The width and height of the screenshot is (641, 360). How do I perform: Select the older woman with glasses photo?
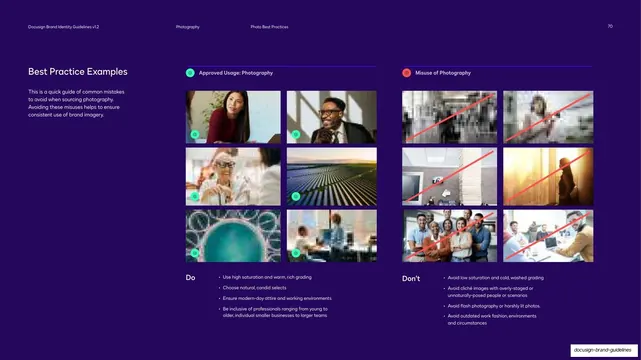233,177
